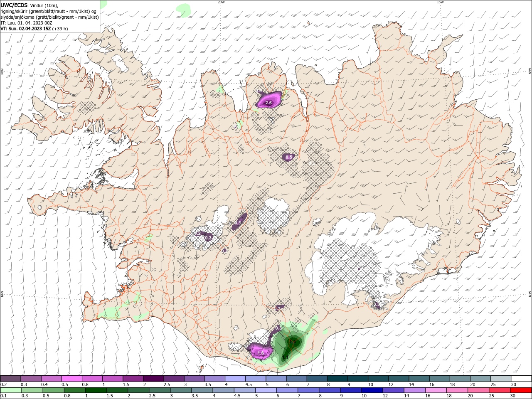Click the 'VT: Sun. 02.04.2023 15Z' valid time line

pyautogui.click(x=26, y=29)
